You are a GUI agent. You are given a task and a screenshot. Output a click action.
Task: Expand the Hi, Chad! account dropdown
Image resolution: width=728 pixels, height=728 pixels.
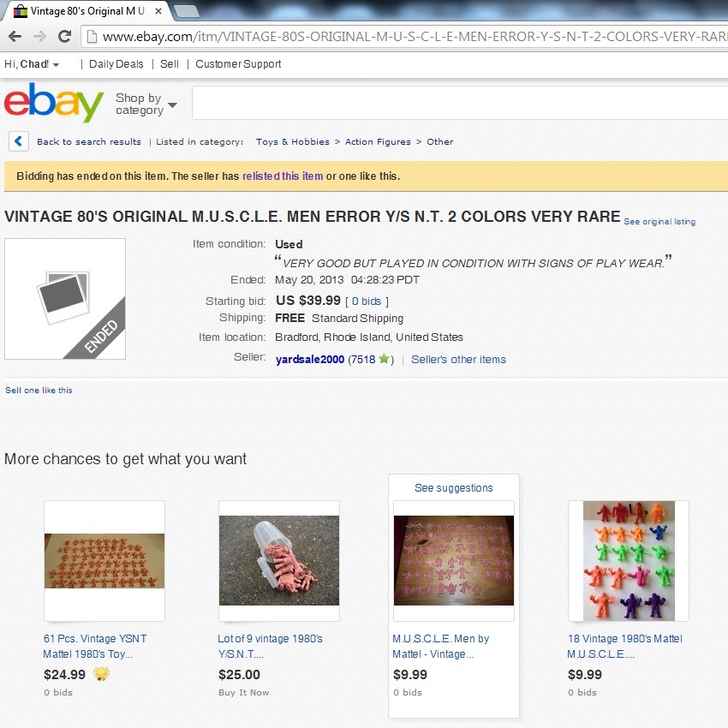click(32, 64)
